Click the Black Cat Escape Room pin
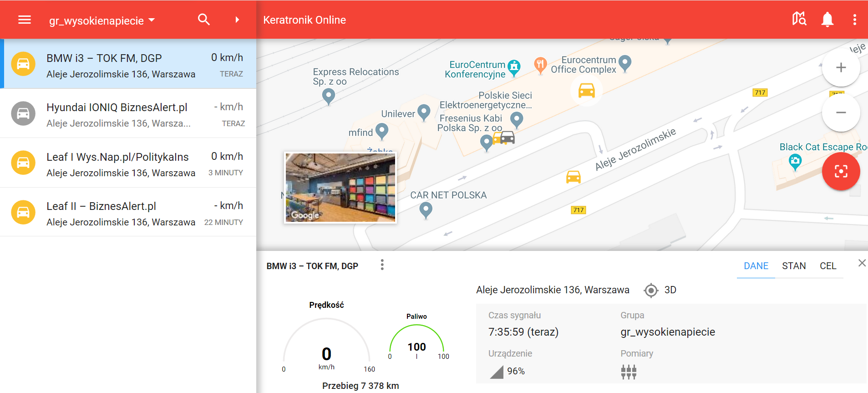 pyautogui.click(x=795, y=162)
